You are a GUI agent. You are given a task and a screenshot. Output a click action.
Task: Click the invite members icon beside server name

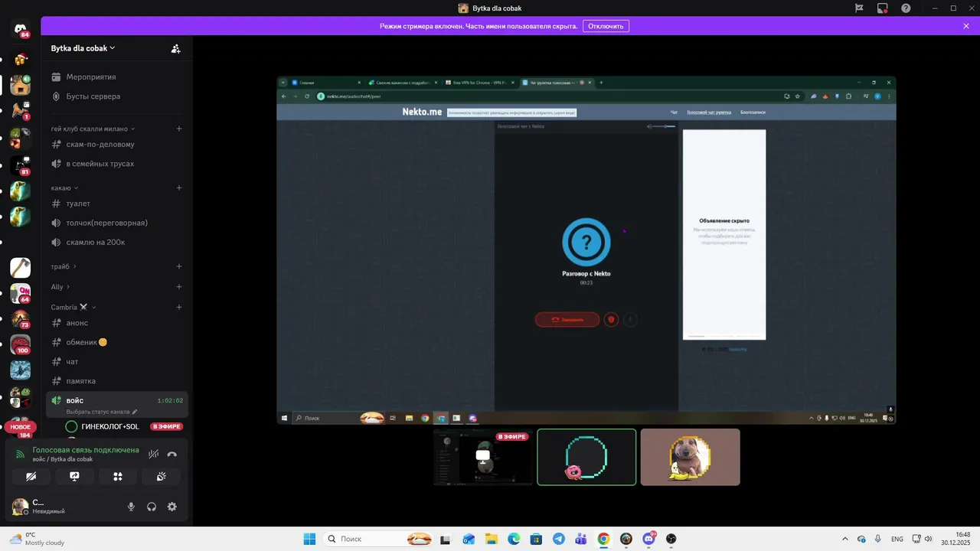point(175,48)
